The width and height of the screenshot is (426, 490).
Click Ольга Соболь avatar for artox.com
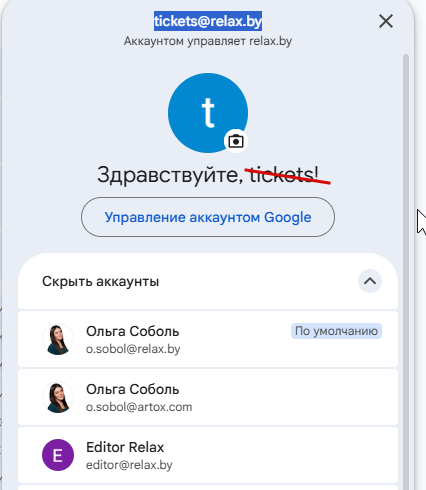[x=58, y=397]
